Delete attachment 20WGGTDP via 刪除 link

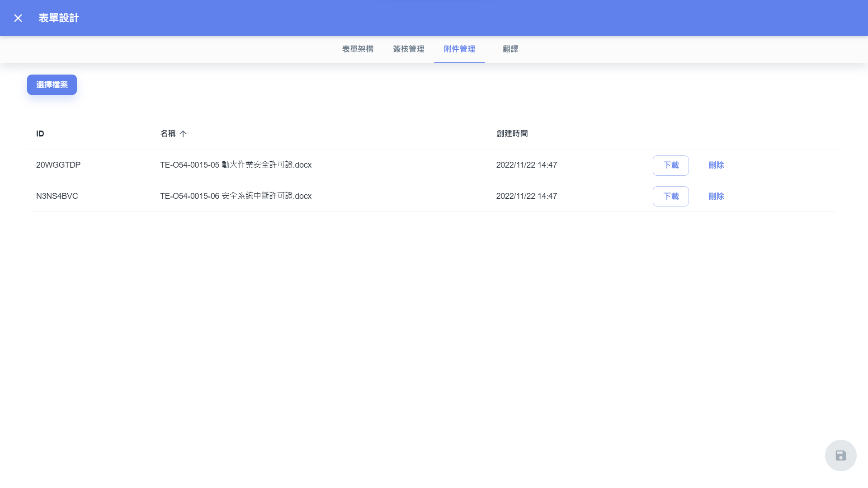pos(716,165)
